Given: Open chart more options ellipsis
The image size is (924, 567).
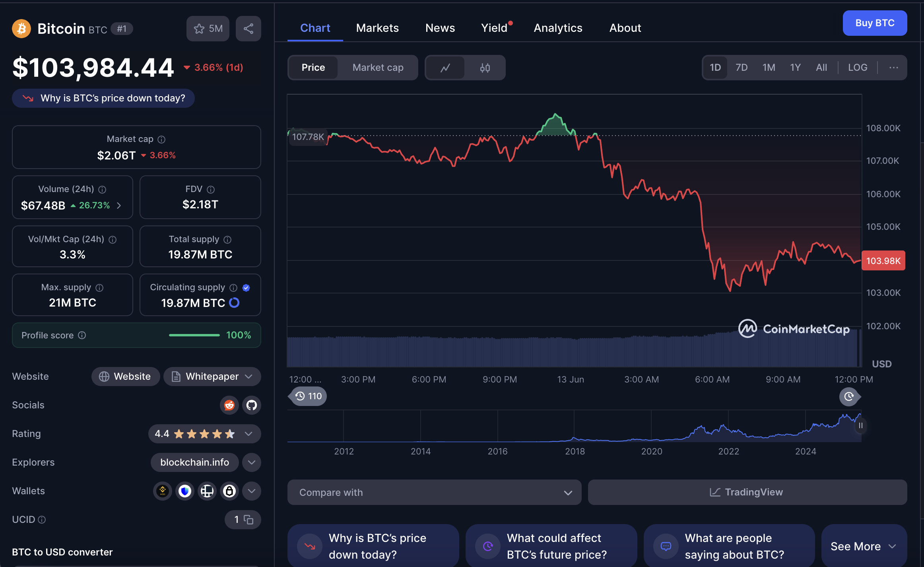Looking at the screenshot, I should point(893,68).
